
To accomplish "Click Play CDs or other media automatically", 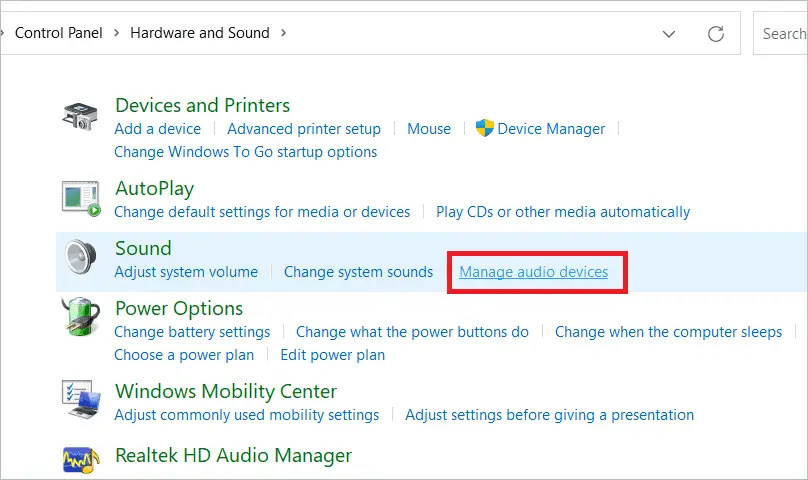I will click(x=563, y=212).
